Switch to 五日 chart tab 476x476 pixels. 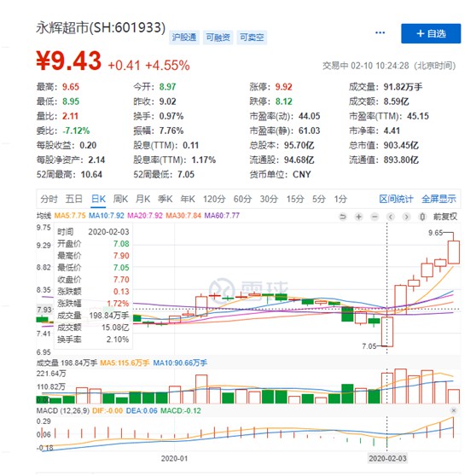click(x=74, y=199)
